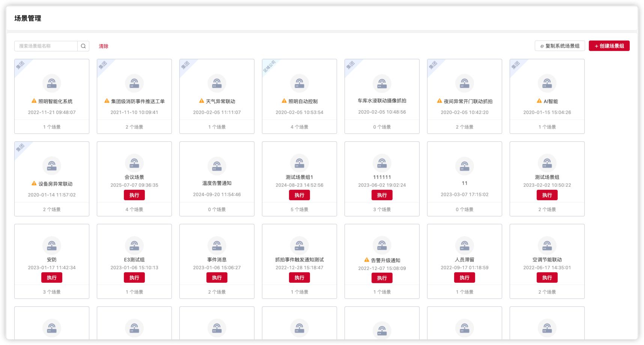
Task: Focus the scene group name search field
Action: click(x=46, y=46)
